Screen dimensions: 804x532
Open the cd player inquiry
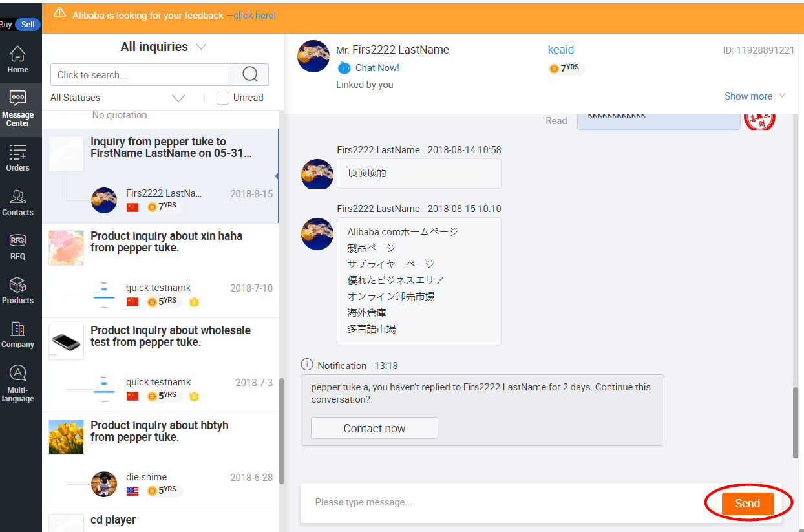(160, 520)
